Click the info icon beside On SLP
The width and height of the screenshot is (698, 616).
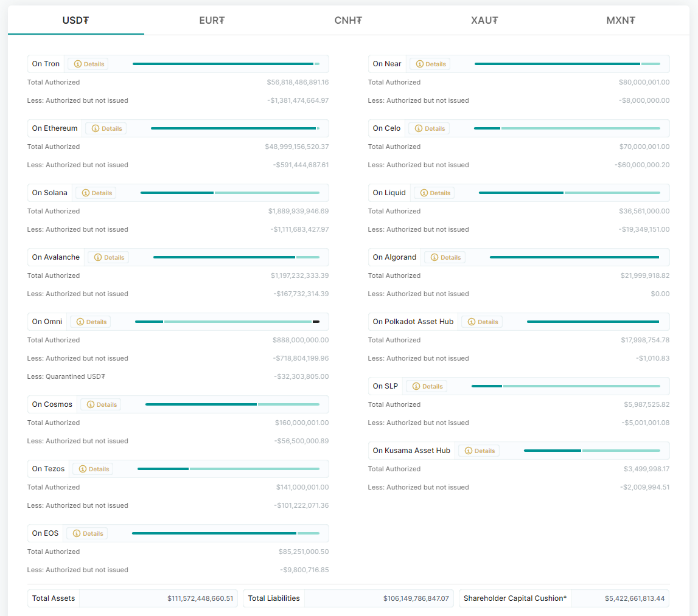[416, 387]
